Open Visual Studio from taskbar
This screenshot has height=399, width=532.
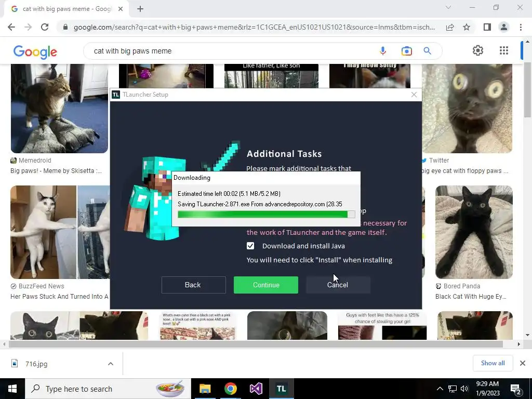tap(256, 389)
